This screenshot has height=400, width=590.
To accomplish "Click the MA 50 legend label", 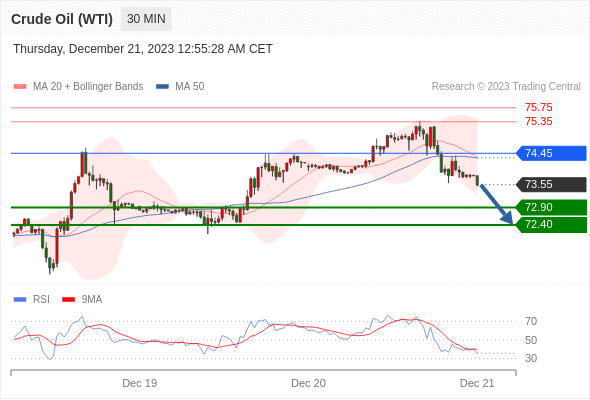I will click(190, 87).
